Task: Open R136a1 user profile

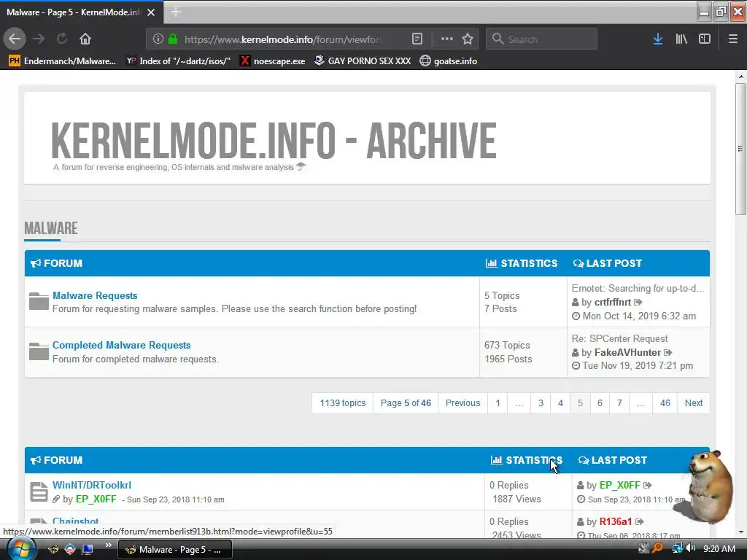Action: (x=616, y=522)
